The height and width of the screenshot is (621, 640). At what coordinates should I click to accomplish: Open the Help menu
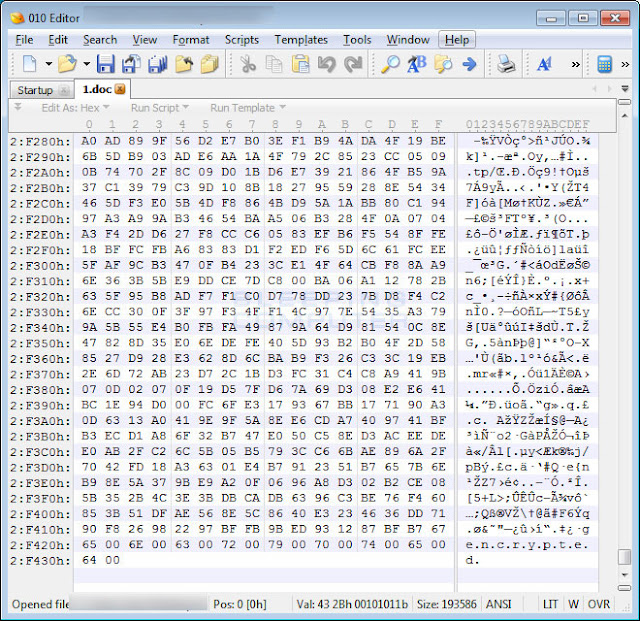[x=457, y=40]
